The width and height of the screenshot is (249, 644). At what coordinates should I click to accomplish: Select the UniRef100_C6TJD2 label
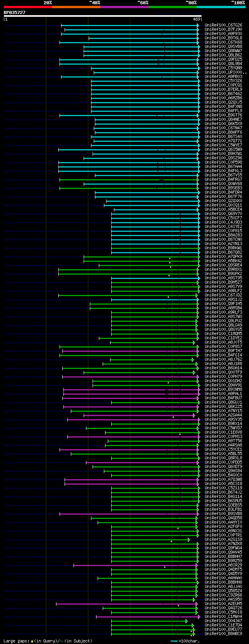click(223, 295)
